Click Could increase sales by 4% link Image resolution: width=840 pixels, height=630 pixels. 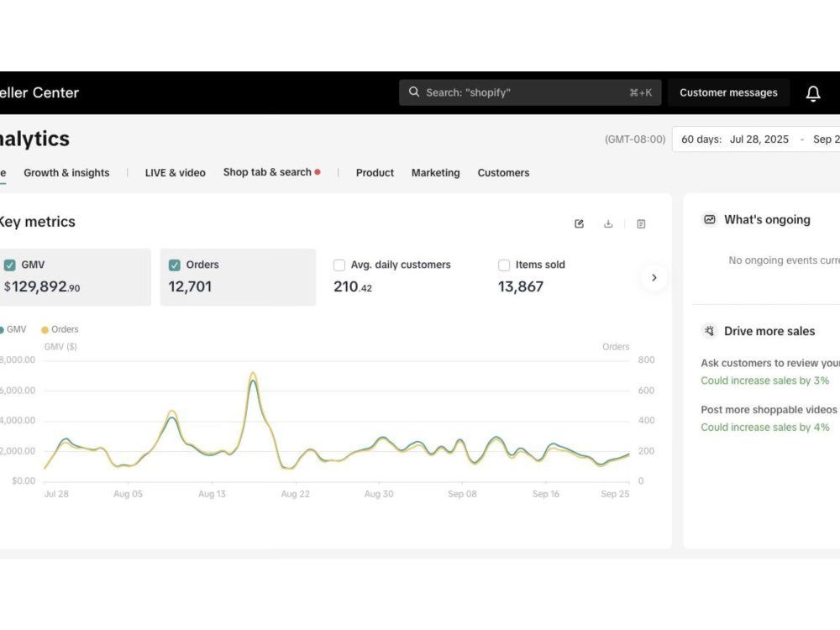(x=765, y=428)
